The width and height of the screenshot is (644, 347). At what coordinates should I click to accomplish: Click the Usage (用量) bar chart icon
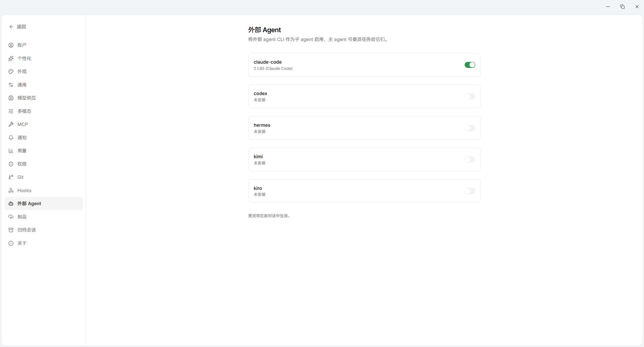coord(11,151)
